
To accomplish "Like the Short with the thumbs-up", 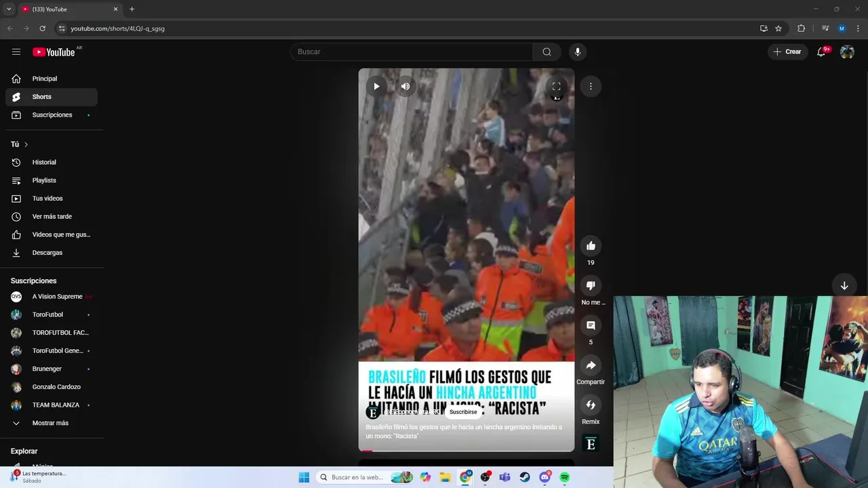I will (591, 246).
